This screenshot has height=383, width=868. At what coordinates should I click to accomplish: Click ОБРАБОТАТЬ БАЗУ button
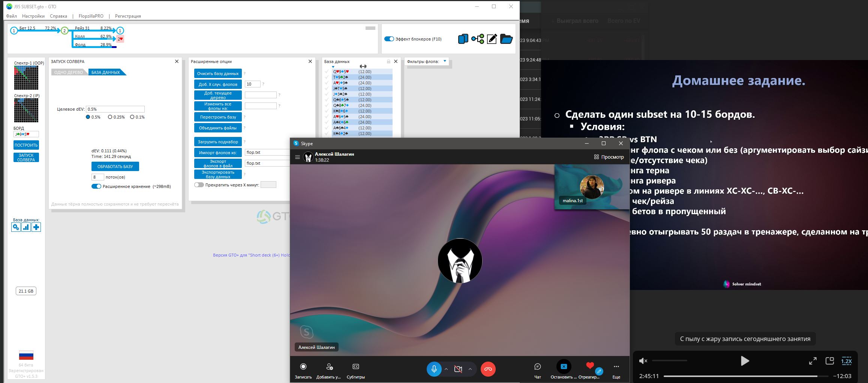pos(115,166)
